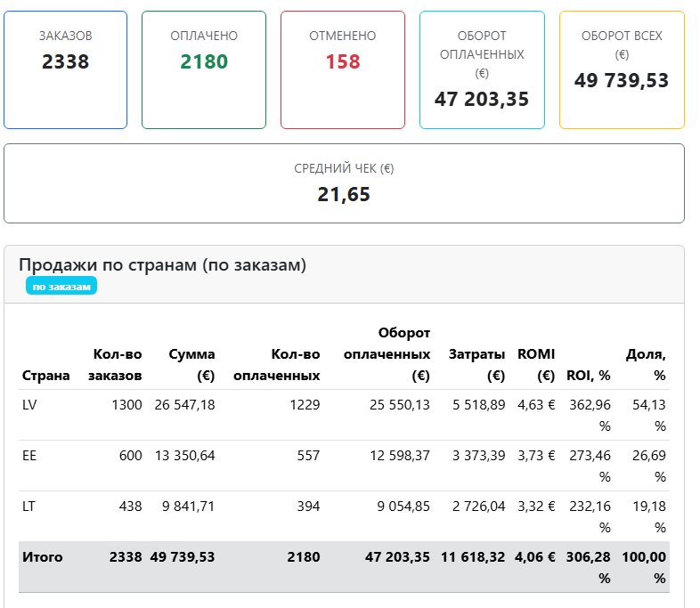The width and height of the screenshot is (700, 608).
Task: Click the ОБОРОТ ВСЕХ value 49 739,53
Action: pyautogui.click(x=622, y=80)
